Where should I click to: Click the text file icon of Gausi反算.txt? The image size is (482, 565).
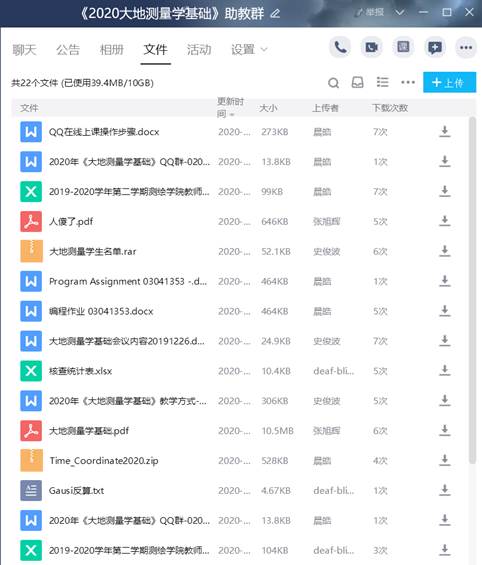tap(31, 491)
